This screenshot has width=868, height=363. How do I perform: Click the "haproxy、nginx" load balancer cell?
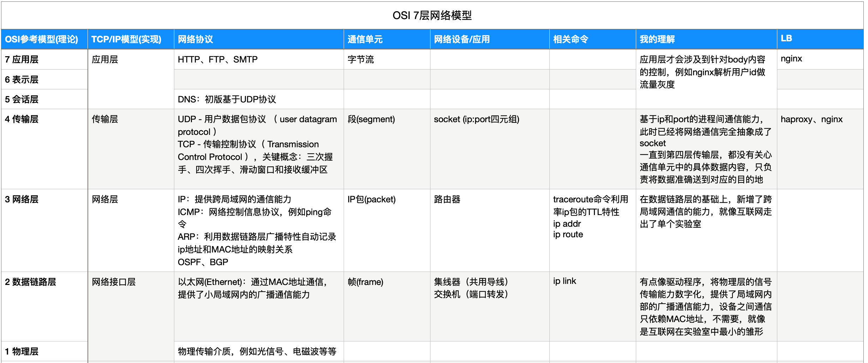[x=812, y=119]
